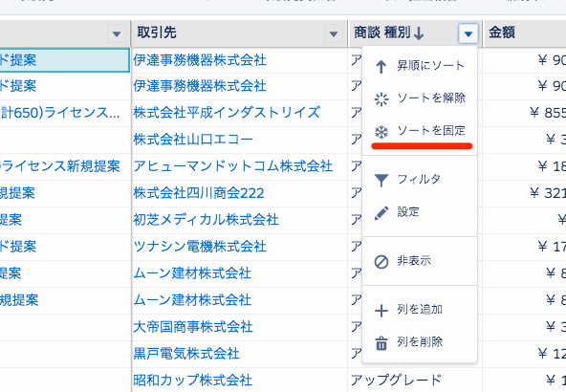The height and width of the screenshot is (392, 566).
Task: Open the 取引先 column dropdown arrow
Action: click(x=333, y=33)
